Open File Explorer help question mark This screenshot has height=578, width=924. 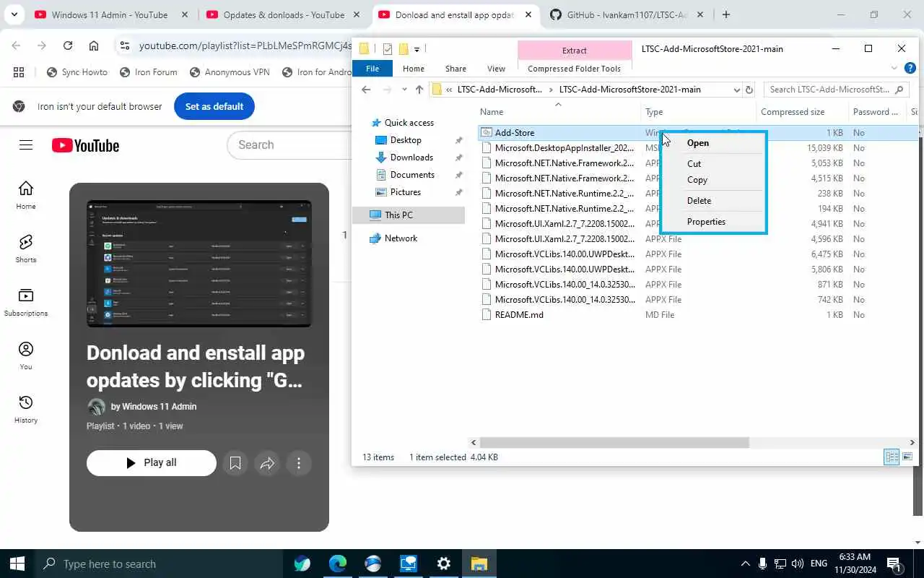point(910,68)
